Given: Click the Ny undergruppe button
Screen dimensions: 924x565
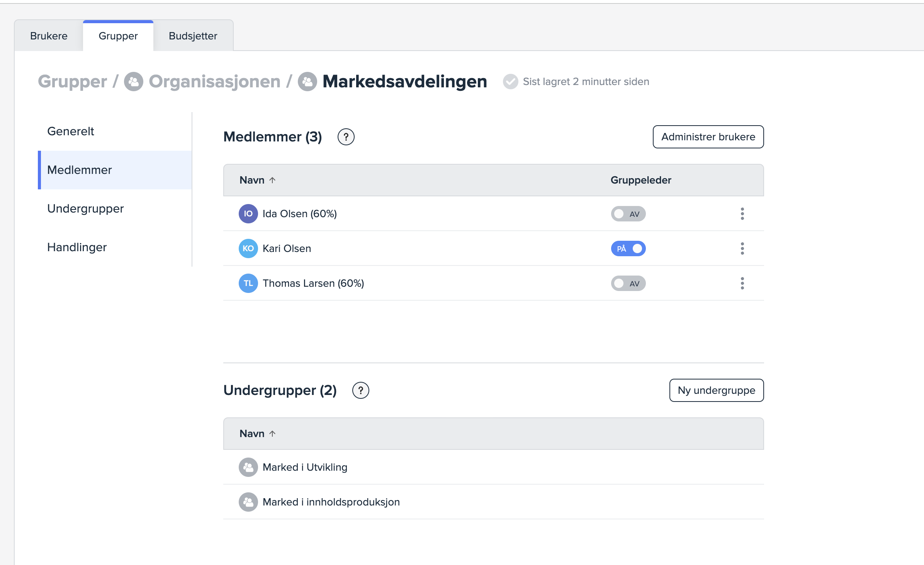Looking at the screenshot, I should click(716, 390).
